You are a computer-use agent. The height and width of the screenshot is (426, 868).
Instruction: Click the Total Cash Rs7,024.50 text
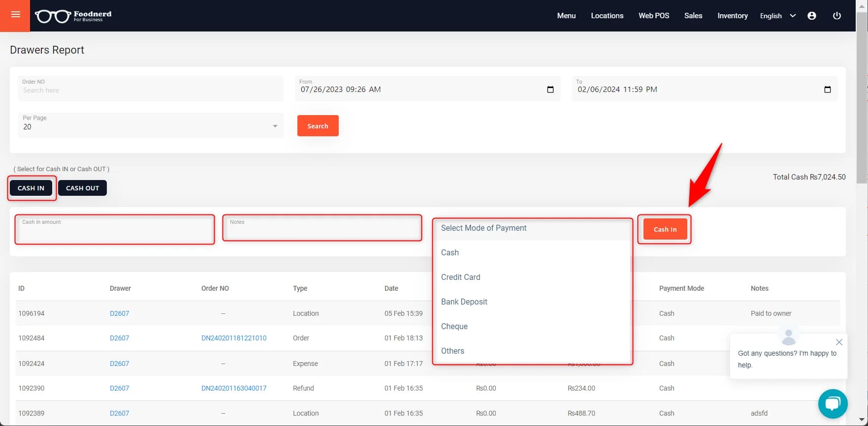tap(809, 177)
